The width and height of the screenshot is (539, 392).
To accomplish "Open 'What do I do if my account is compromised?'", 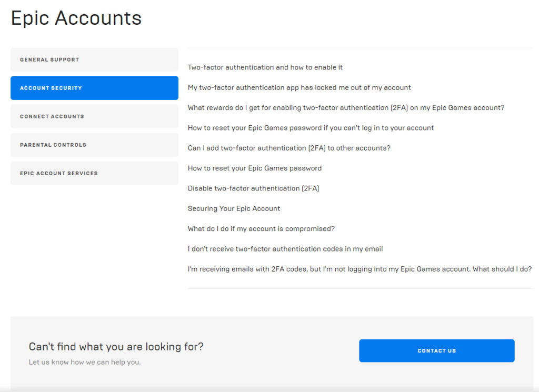I will coord(261,229).
